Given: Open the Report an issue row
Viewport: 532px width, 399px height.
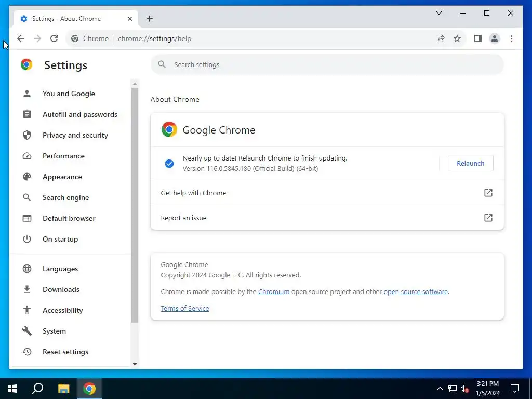Looking at the screenshot, I should click(x=327, y=218).
